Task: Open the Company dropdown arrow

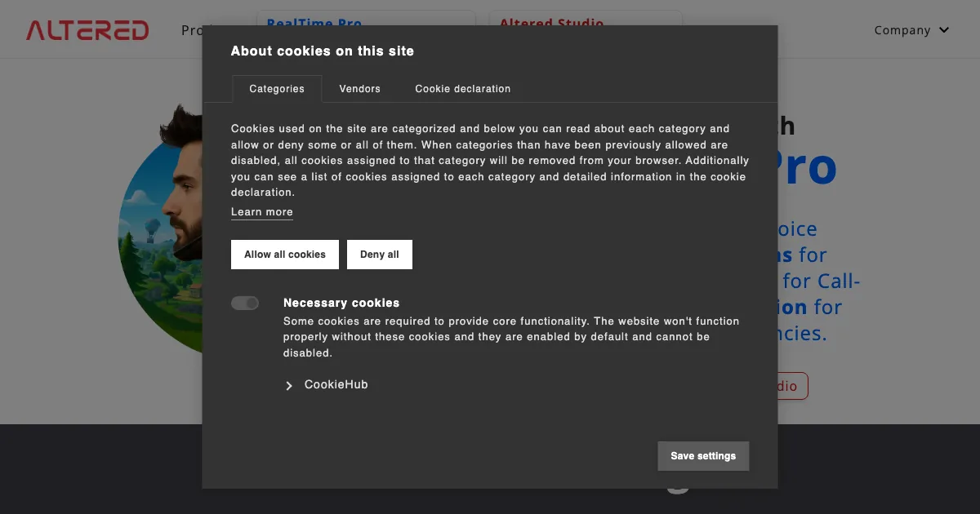Action: pyautogui.click(x=945, y=30)
